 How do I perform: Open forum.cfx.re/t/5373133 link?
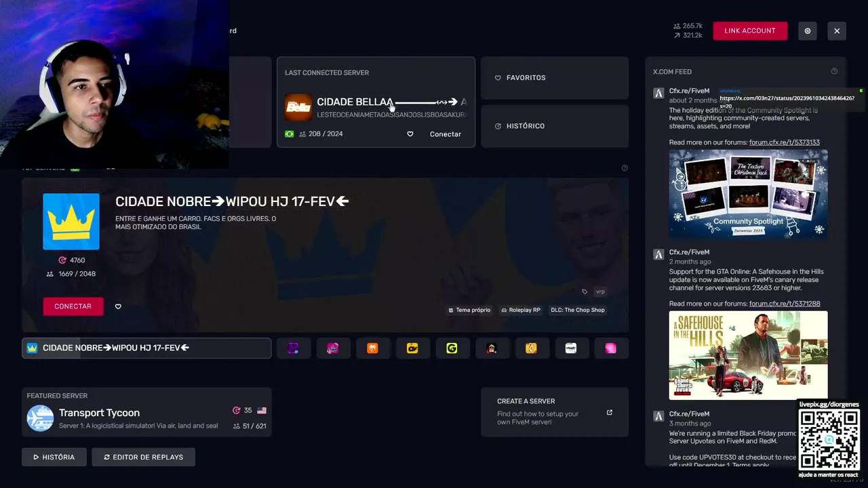click(785, 142)
